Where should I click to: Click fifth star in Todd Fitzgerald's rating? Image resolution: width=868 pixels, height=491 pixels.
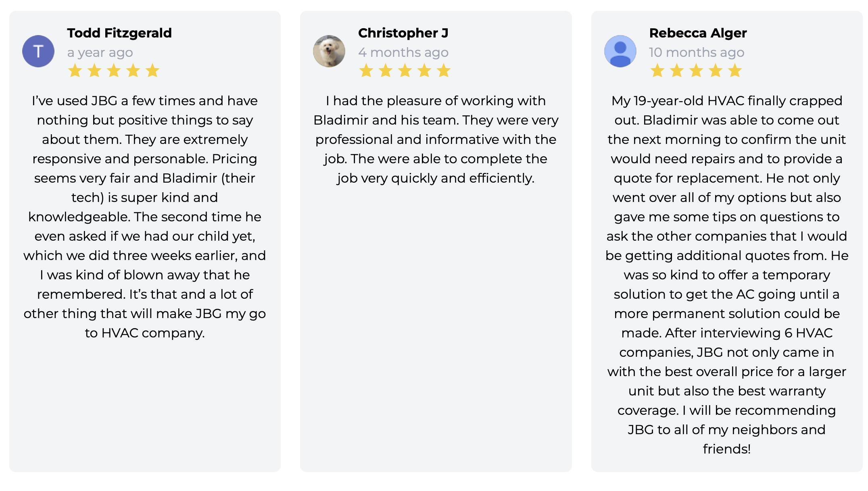coord(152,71)
